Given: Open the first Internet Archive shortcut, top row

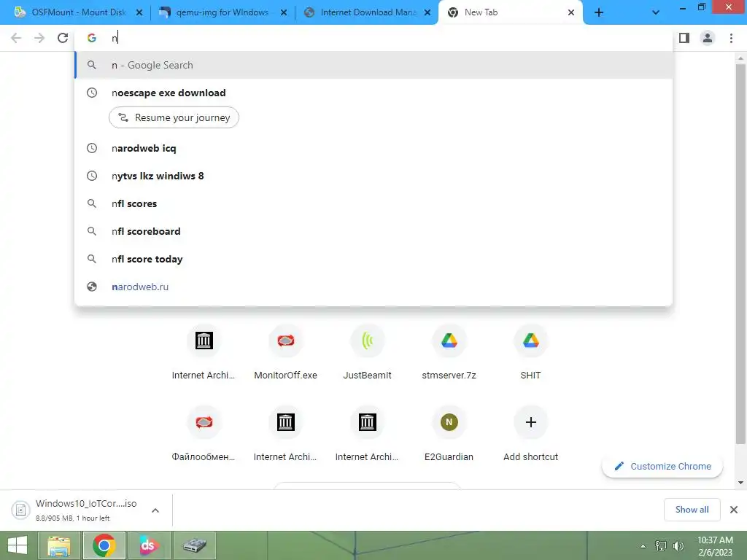Looking at the screenshot, I should 204,352.
